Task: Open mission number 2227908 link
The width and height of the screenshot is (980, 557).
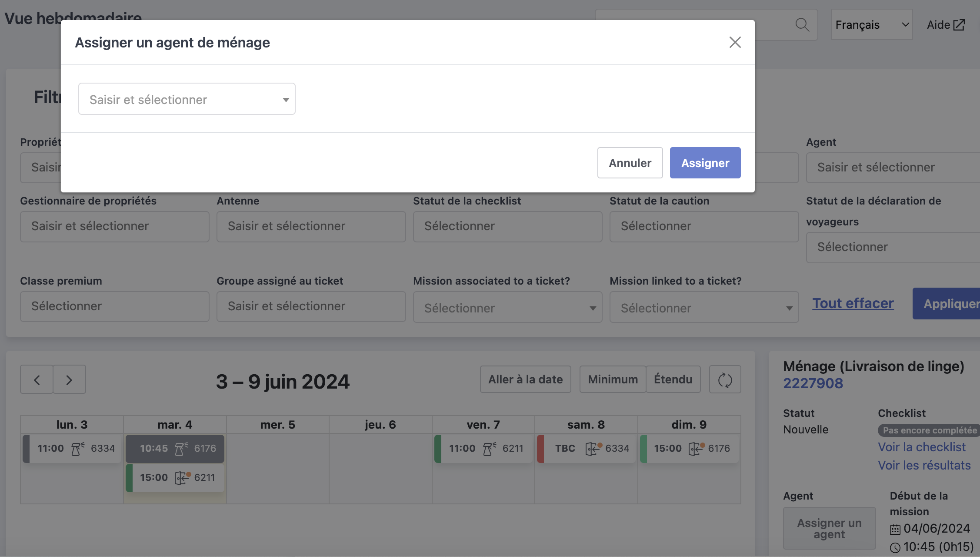Action: pyautogui.click(x=813, y=383)
